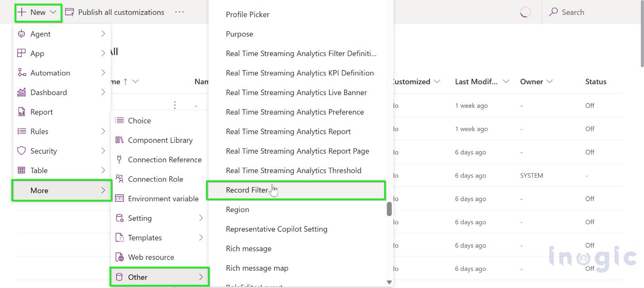Expand the Agent submenu arrow
Viewport: 644px width, 288px height.
[x=103, y=34]
